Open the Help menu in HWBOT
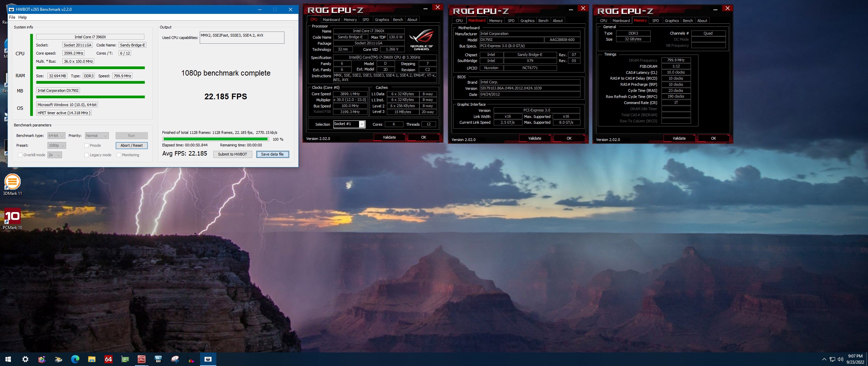 coord(22,17)
